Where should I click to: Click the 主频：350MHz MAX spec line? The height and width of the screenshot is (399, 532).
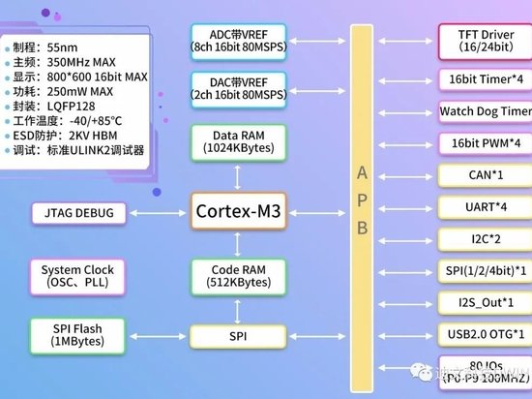tap(64, 62)
